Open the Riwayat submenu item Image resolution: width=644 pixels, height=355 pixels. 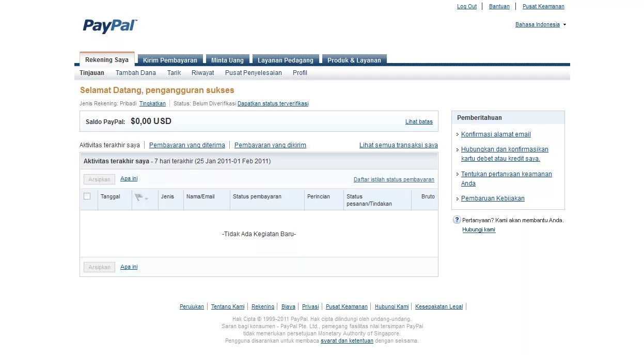click(x=202, y=73)
